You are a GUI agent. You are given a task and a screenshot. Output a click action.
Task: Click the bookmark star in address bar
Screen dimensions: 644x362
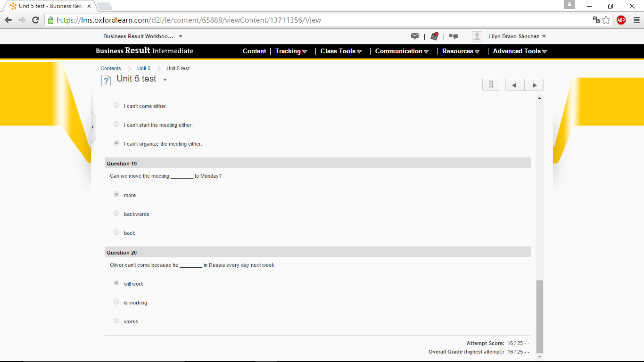tap(606, 20)
